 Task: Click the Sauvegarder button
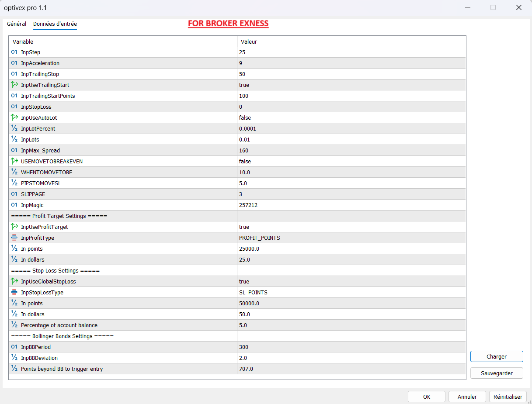pos(497,373)
